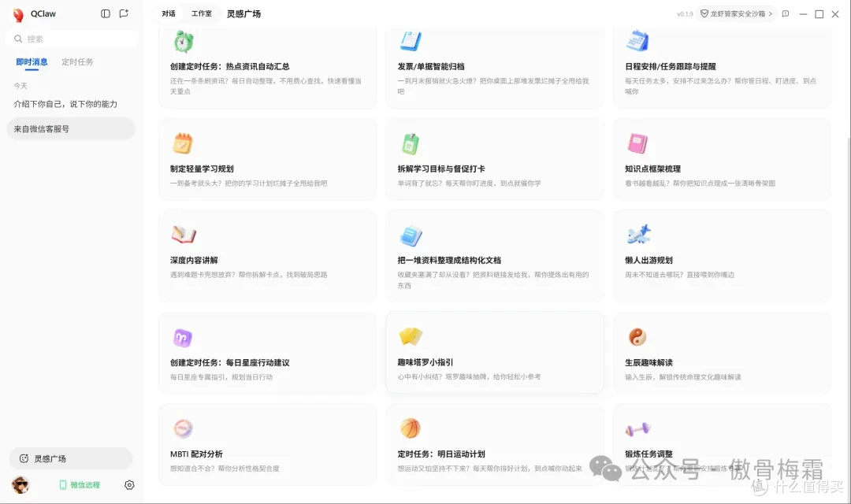
Task: Switch to the 定时任务 tab
Action: 77,62
